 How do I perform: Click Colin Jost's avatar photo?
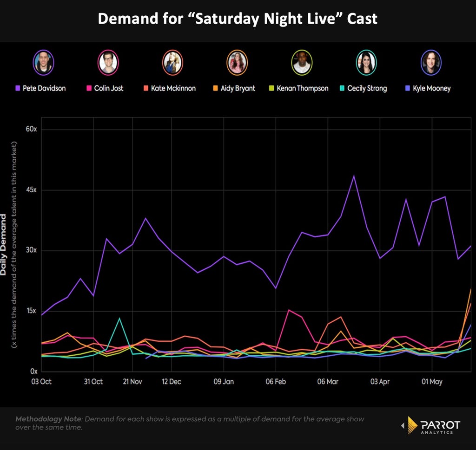[x=108, y=63]
